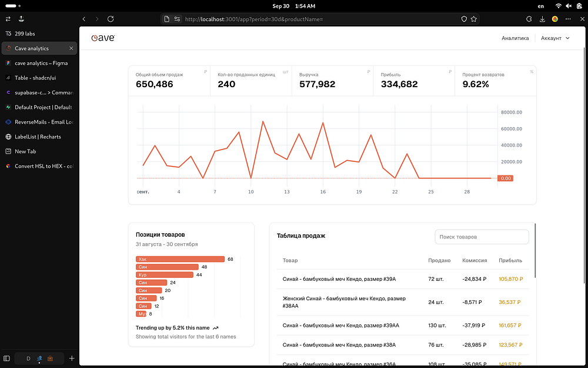Mute sound via the system volume icon
Screen dimensions: 588x368
569,6
